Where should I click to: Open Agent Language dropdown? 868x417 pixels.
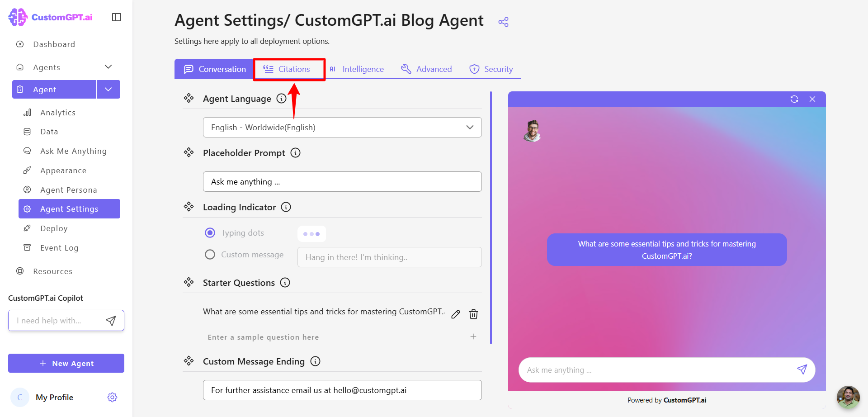tap(342, 128)
